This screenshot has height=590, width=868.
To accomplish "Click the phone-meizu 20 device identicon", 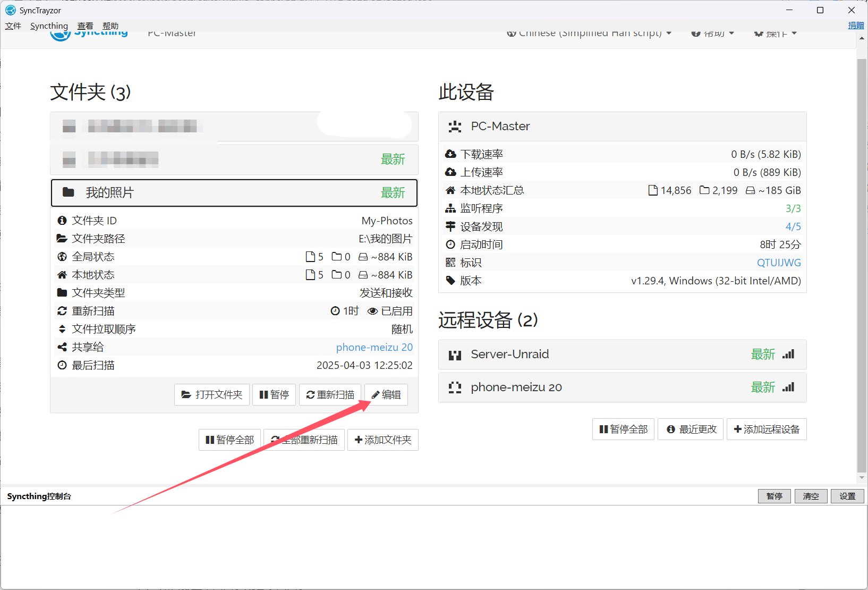I will (x=455, y=387).
